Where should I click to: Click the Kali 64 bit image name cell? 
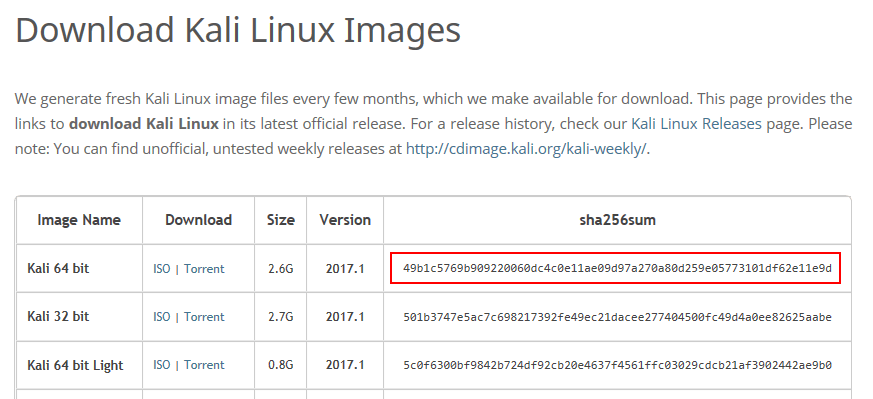click(58, 269)
